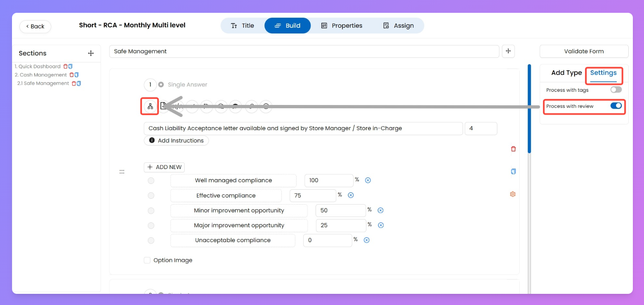The width and height of the screenshot is (644, 305).
Task: Click the hierarchy workflow icon on question 1
Action: point(150,107)
